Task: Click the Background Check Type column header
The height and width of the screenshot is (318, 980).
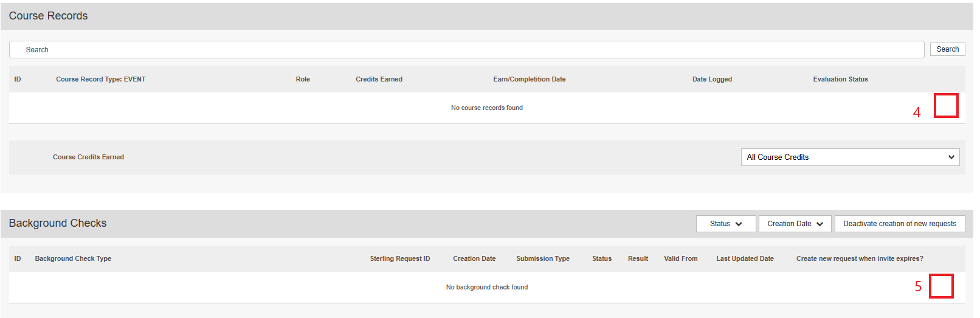Action: tap(73, 258)
